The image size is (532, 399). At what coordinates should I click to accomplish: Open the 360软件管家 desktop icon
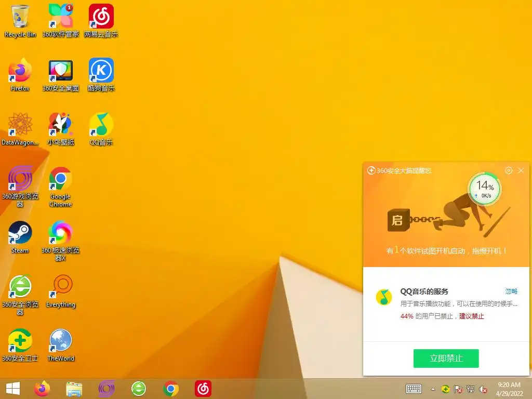(x=60, y=21)
